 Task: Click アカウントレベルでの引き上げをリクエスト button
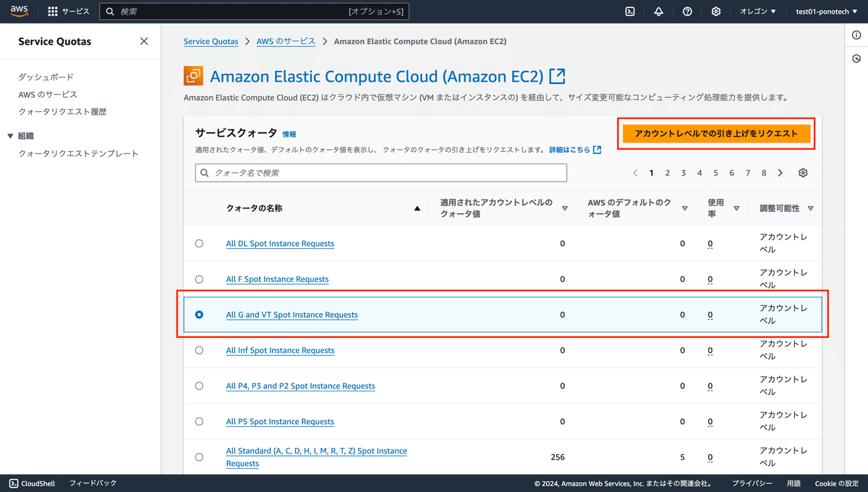[716, 134]
